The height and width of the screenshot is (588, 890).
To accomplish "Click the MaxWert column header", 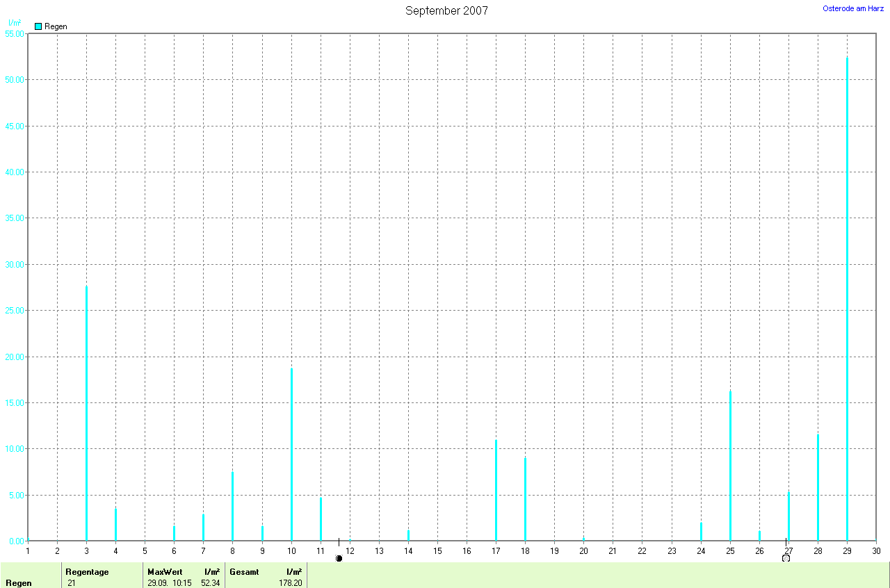I will (x=165, y=571).
